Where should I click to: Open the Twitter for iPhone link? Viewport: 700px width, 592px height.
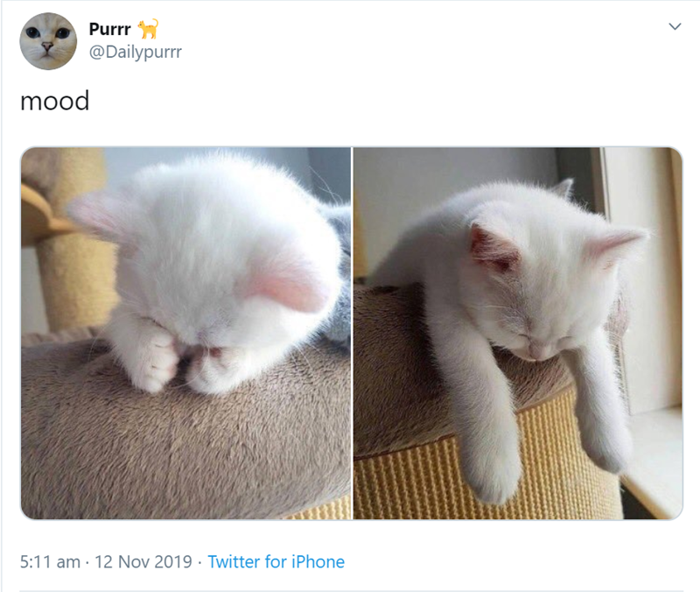point(276,561)
